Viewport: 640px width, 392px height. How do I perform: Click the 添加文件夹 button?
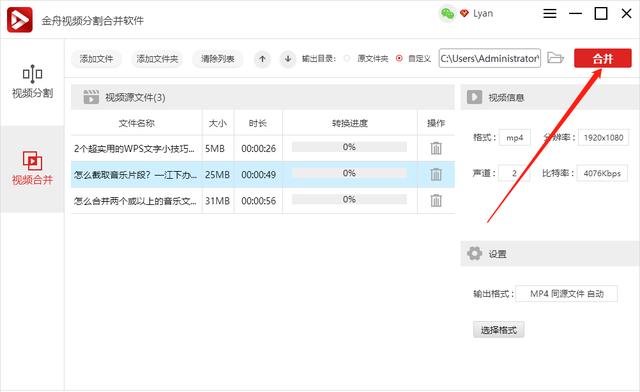pyautogui.click(x=157, y=59)
